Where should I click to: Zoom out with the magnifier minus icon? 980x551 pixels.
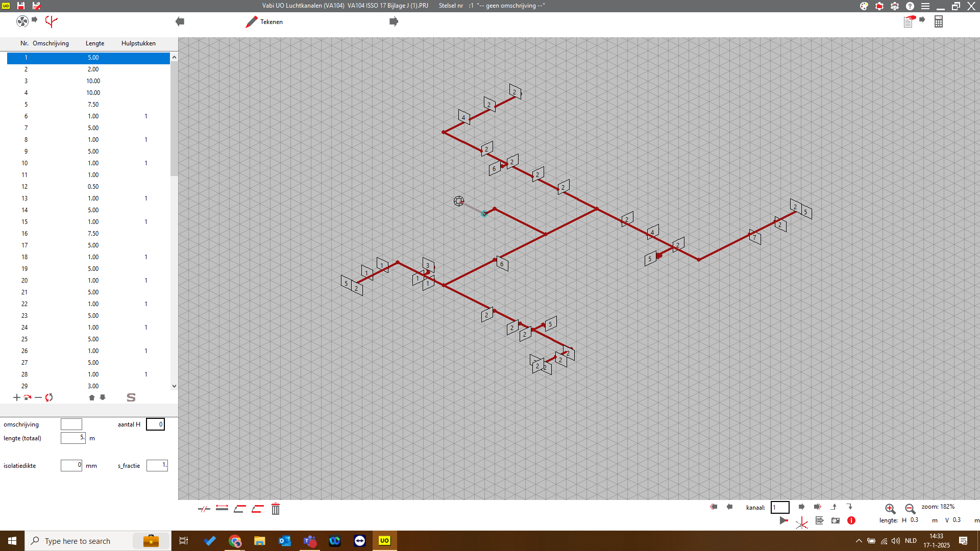click(x=910, y=509)
